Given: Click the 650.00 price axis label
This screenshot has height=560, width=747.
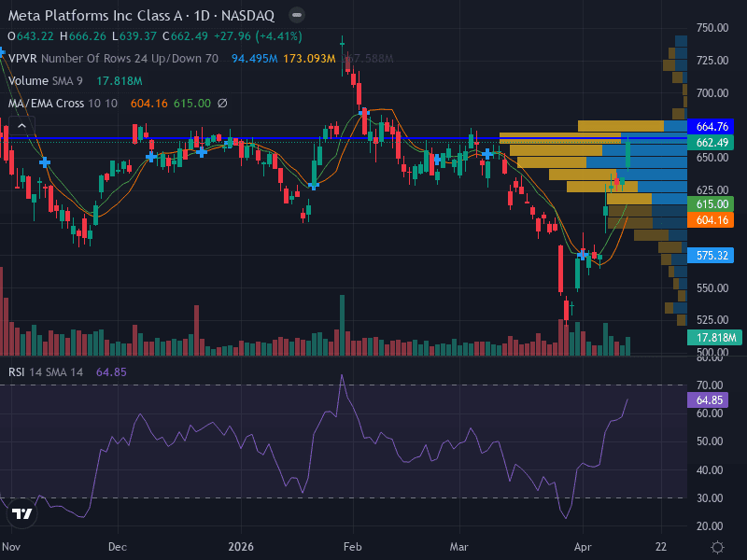Looking at the screenshot, I should [712, 158].
